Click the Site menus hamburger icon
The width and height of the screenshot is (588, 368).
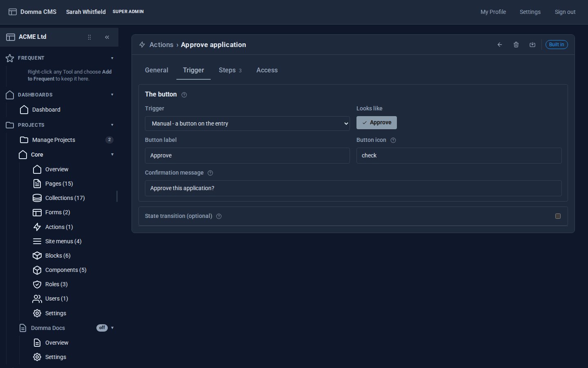click(x=37, y=241)
